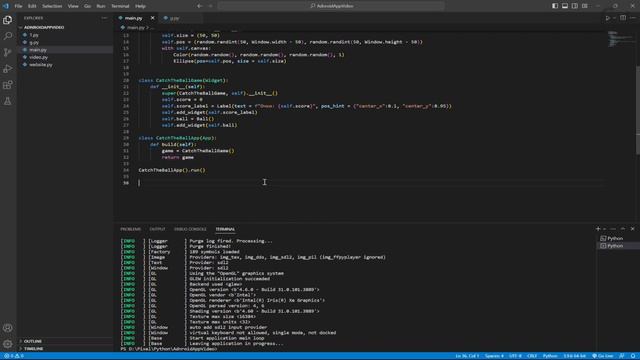Change indentation via Spaces: 4
The image size is (640, 360).
pyautogui.click(x=494, y=356)
